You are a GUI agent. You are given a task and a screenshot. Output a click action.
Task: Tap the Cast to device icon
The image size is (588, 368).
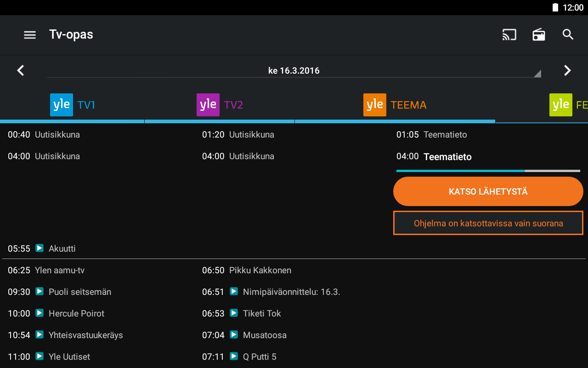point(509,35)
